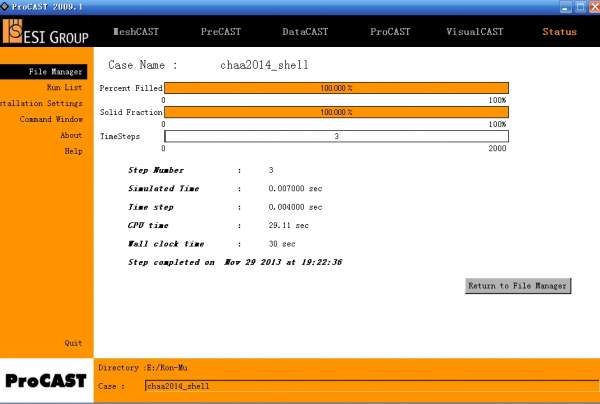Click the Wall clock time value 30 sec
600x404 pixels.
pos(282,244)
